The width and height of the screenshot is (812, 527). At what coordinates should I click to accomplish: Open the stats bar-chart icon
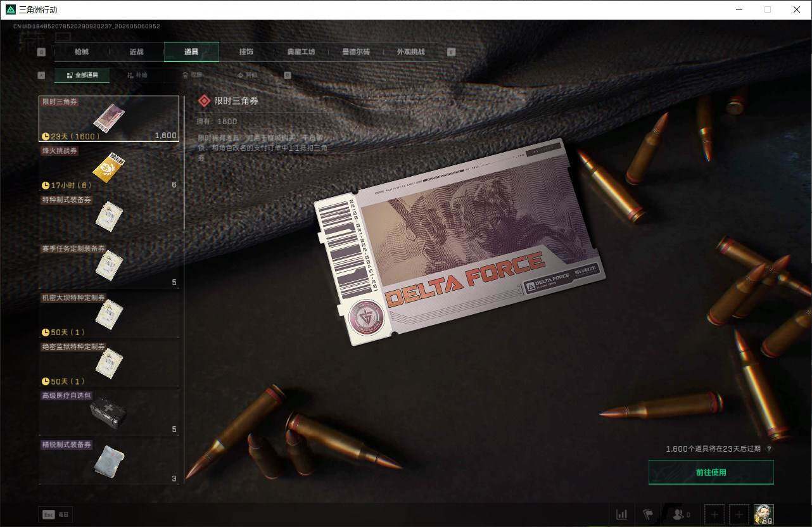click(622, 514)
